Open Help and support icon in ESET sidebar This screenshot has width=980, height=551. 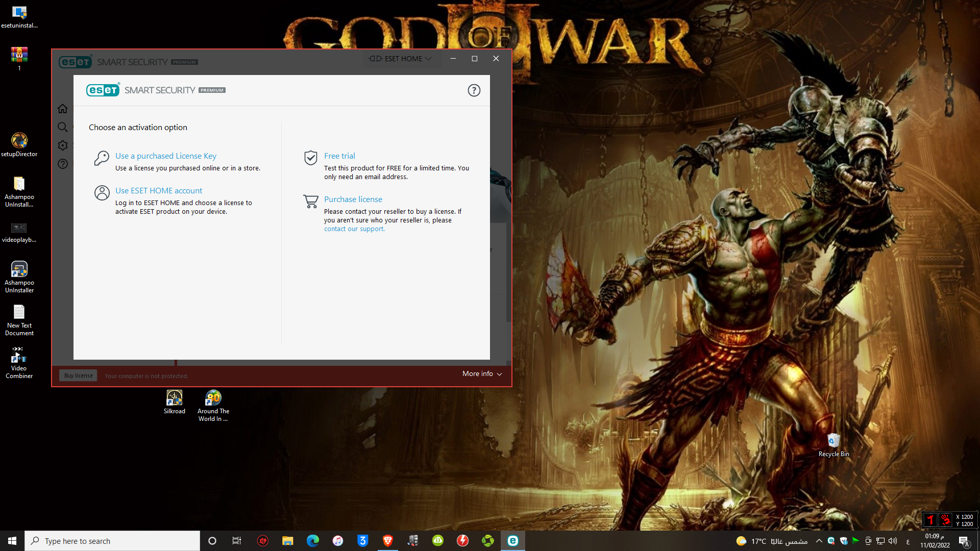(x=63, y=164)
